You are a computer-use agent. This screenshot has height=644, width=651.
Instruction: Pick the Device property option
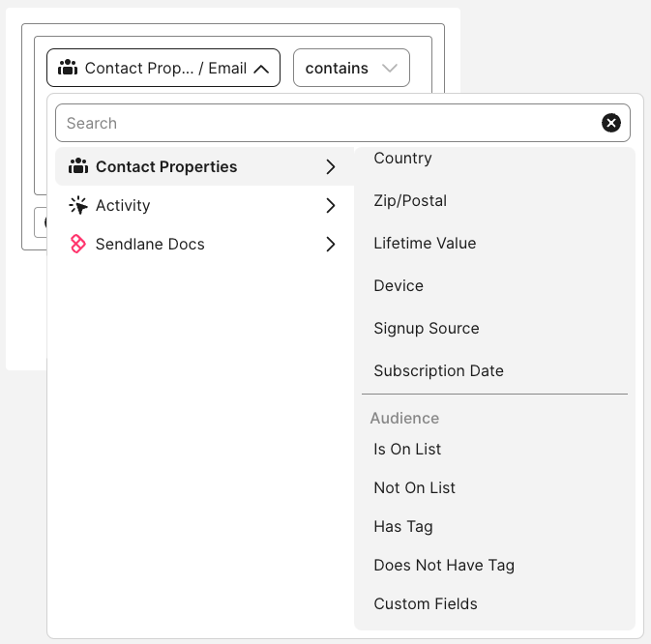point(399,286)
